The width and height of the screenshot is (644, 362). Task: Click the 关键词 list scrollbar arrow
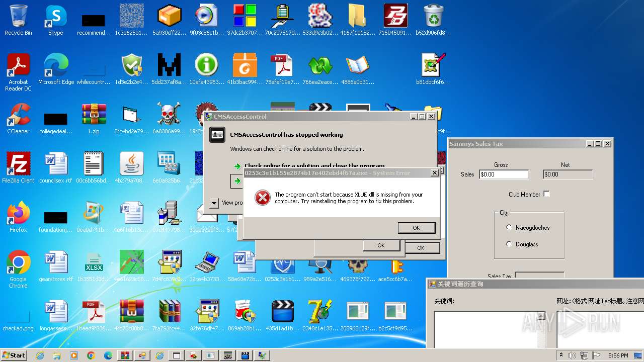tap(541, 316)
